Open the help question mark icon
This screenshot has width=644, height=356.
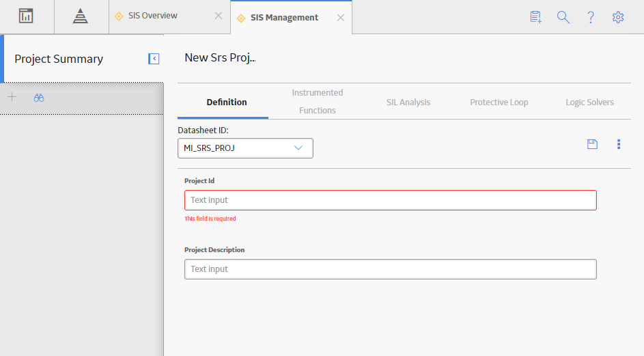(591, 17)
